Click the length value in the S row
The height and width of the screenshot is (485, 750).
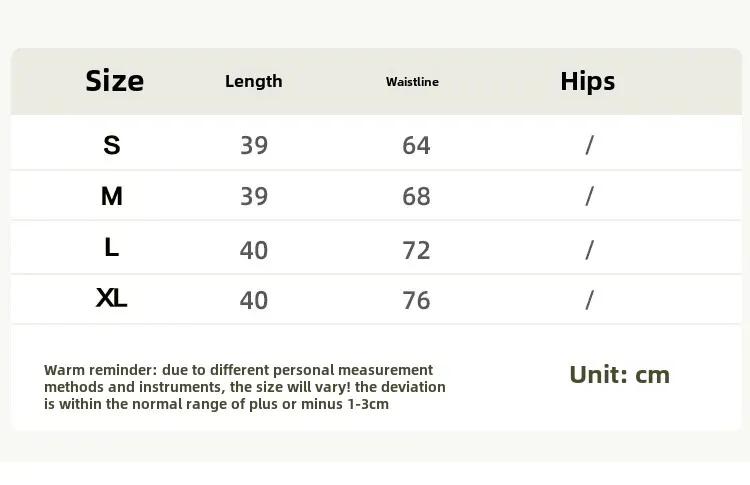(x=254, y=145)
